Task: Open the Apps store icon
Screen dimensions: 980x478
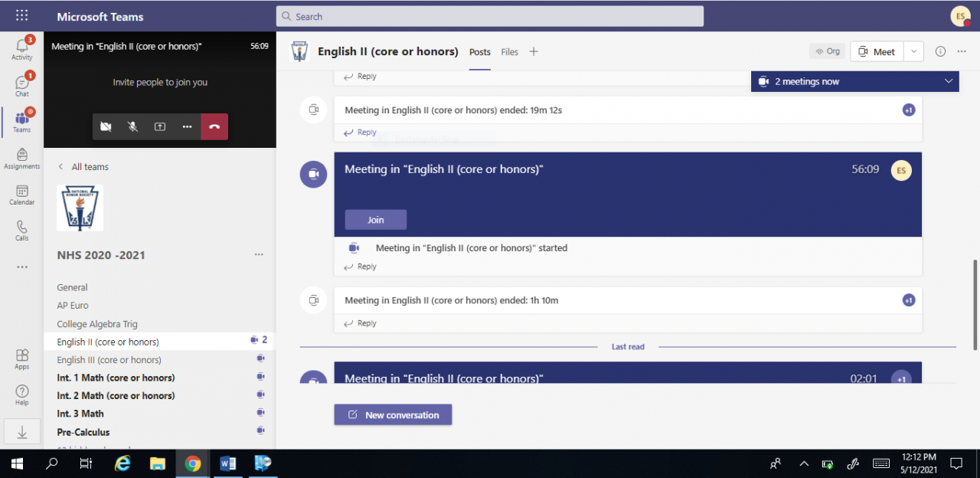Action: [x=21, y=358]
